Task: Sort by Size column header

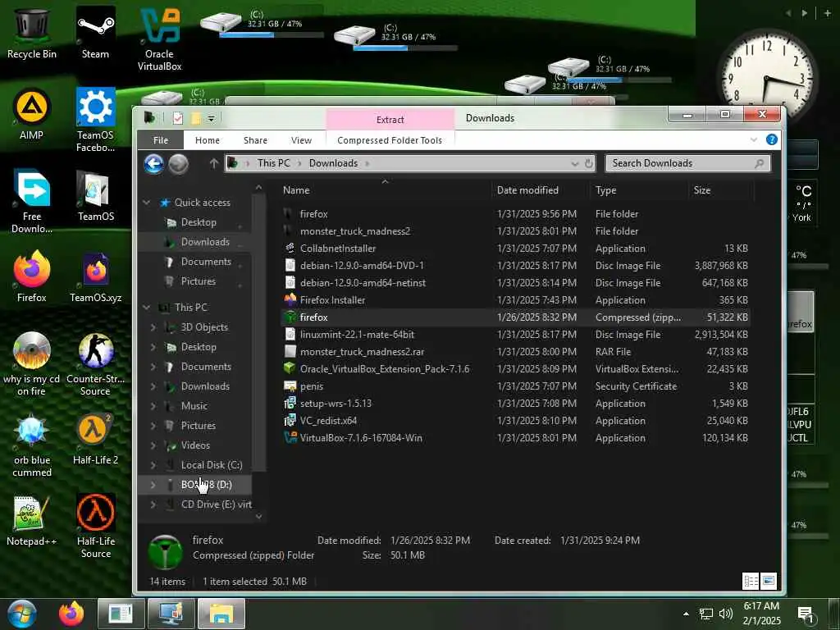Action: (x=721, y=190)
